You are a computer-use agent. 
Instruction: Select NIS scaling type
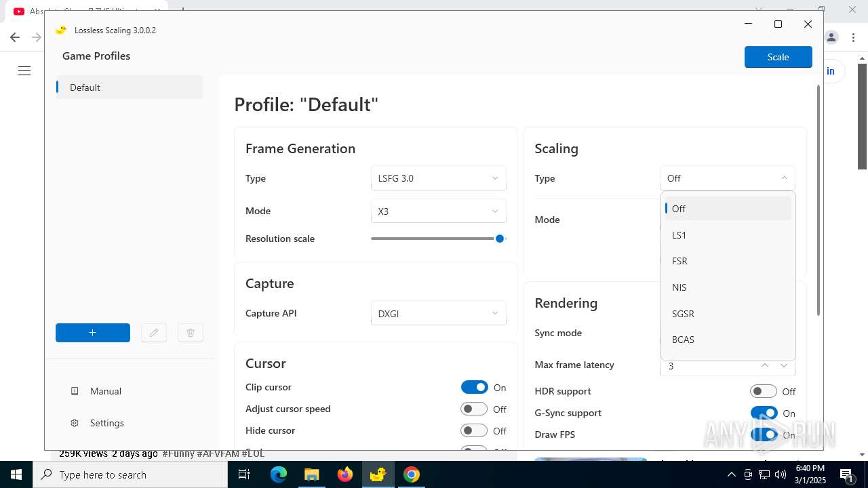click(728, 287)
